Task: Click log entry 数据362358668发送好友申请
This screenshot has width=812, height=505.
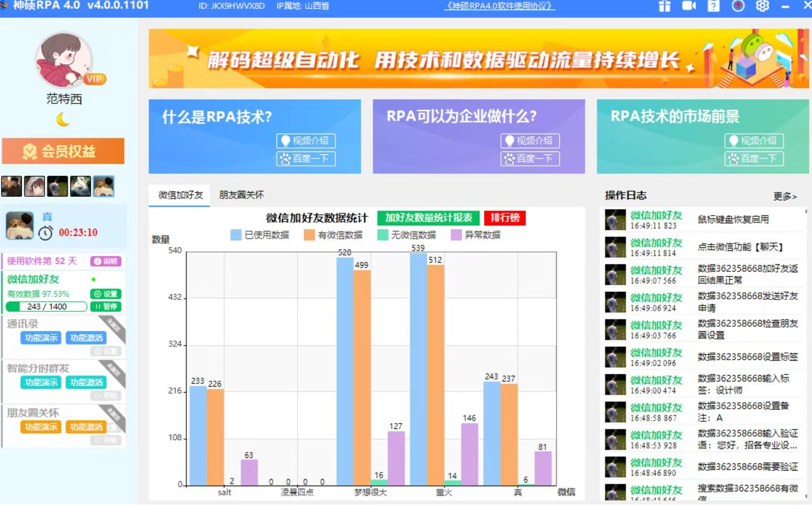Action: tap(748, 302)
